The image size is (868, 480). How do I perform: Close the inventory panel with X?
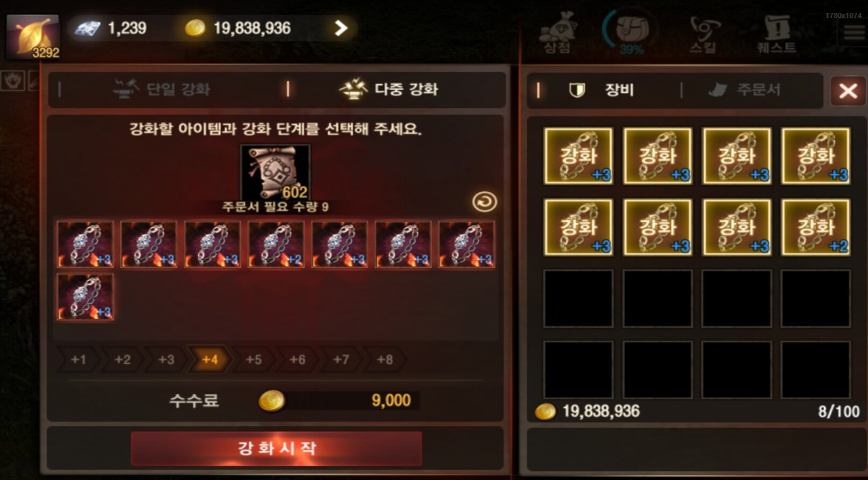(x=848, y=91)
